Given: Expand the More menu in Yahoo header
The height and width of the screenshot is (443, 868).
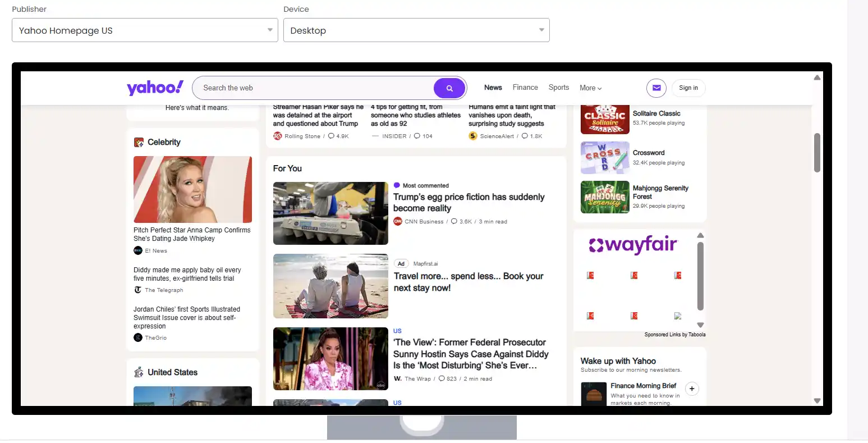Looking at the screenshot, I should pyautogui.click(x=591, y=88).
